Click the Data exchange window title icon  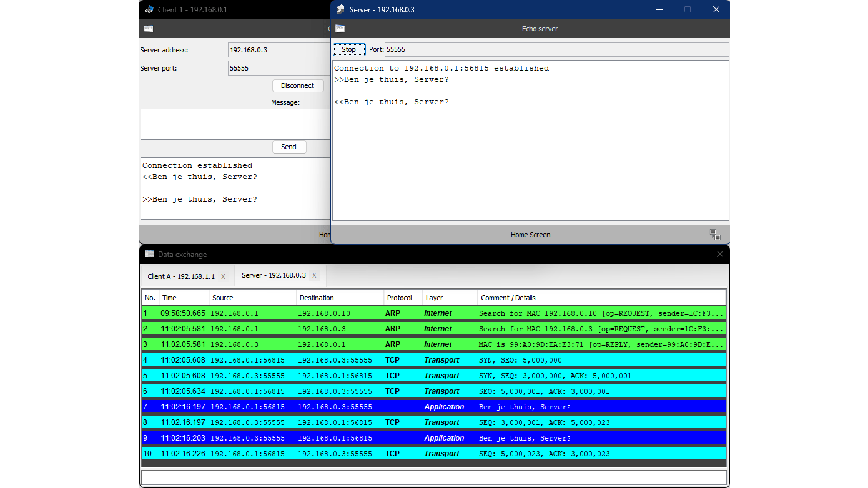(x=149, y=254)
